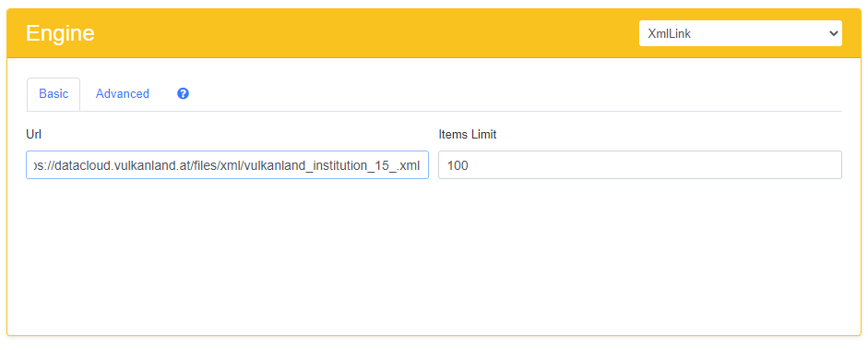Click the yellow Engine header bar background
868x350 pixels.
(x=365, y=33)
